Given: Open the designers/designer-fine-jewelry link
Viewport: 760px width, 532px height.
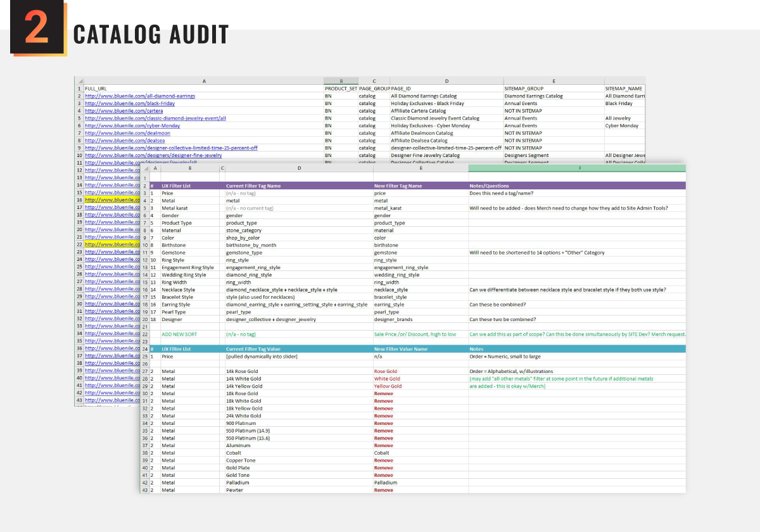Looking at the screenshot, I should point(153,155).
